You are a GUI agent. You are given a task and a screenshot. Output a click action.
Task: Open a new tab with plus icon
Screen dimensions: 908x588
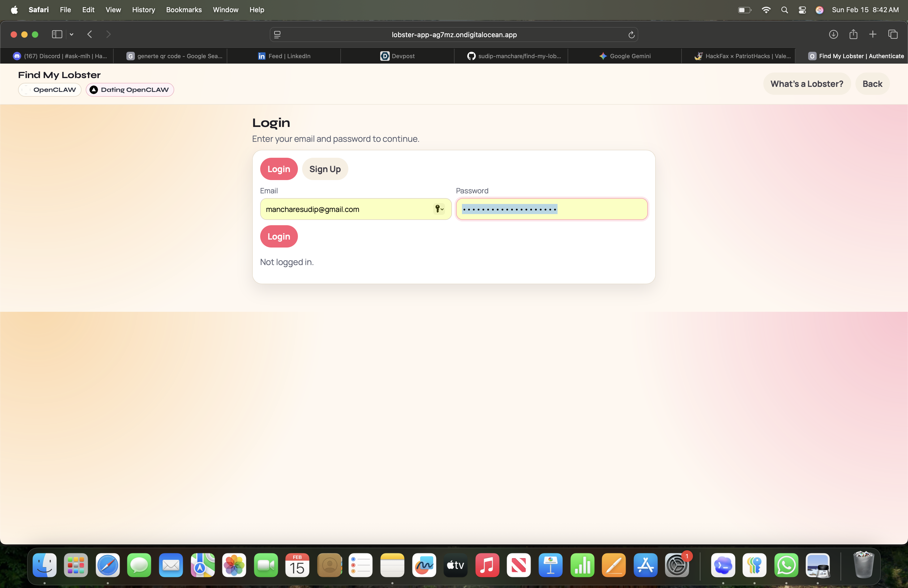pos(872,34)
